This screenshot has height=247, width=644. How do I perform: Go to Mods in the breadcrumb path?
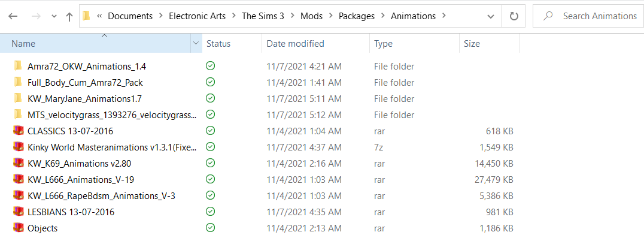tap(311, 16)
